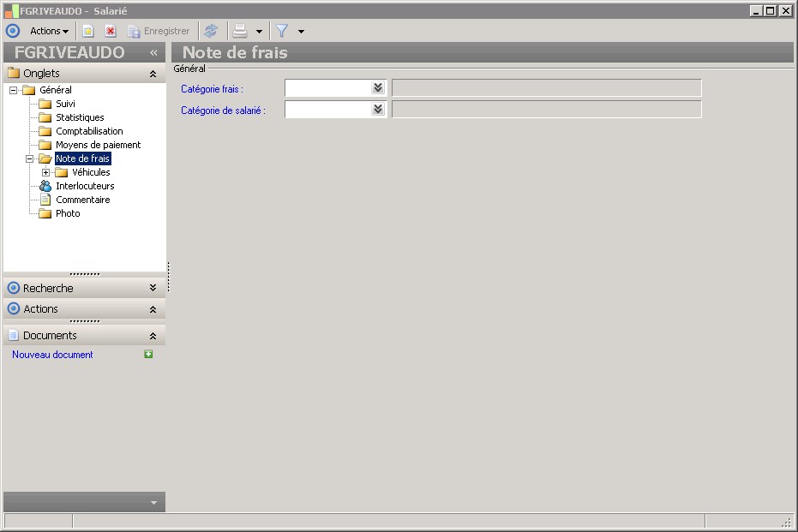Select Statistiques in the tree
Viewport: 798px width, 532px height.
tap(80, 117)
